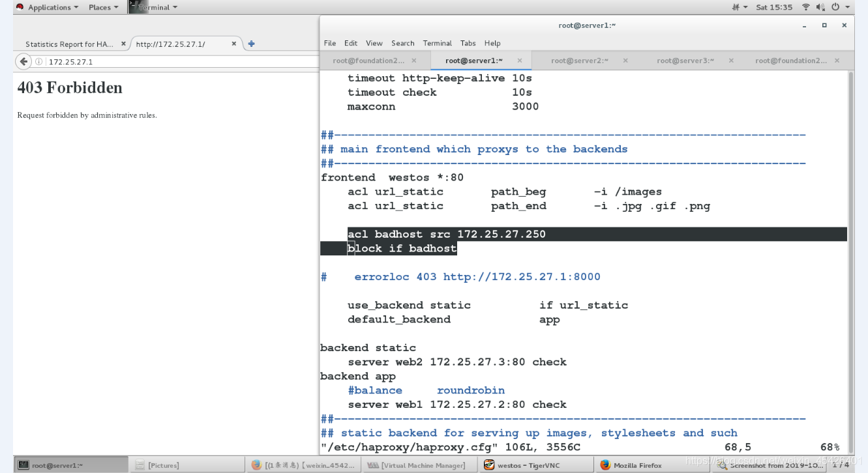868x473 pixels.
Task: Switch to first root@foundation2 terminal tab
Action: click(x=369, y=61)
